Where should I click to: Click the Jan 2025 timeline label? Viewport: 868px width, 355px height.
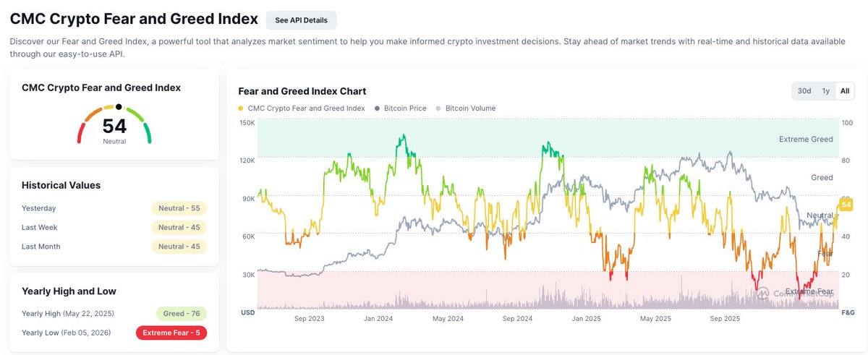coord(586,318)
